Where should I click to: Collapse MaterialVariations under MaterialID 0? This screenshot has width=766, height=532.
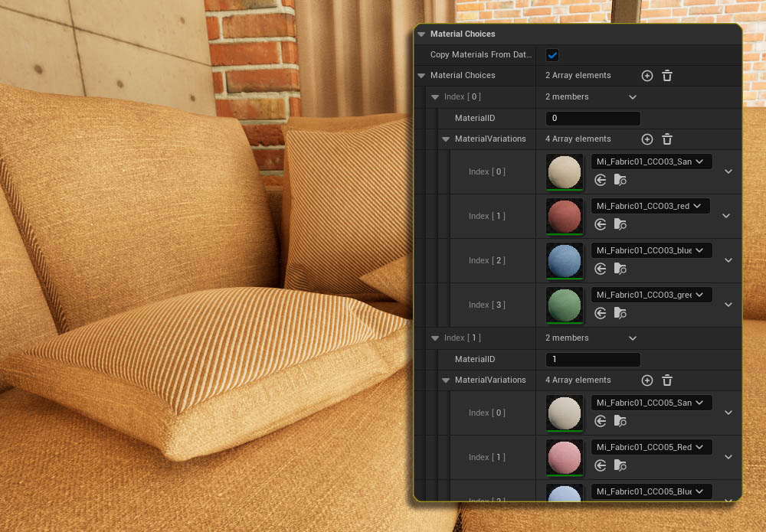click(x=446, y=139)
